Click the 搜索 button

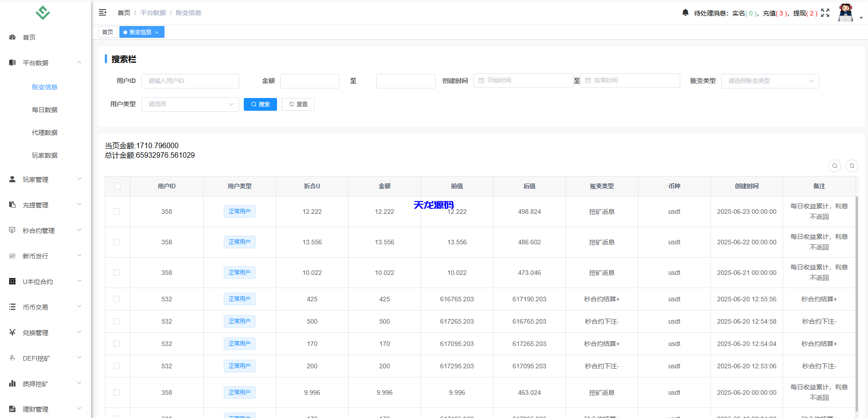tap(260, 104)
